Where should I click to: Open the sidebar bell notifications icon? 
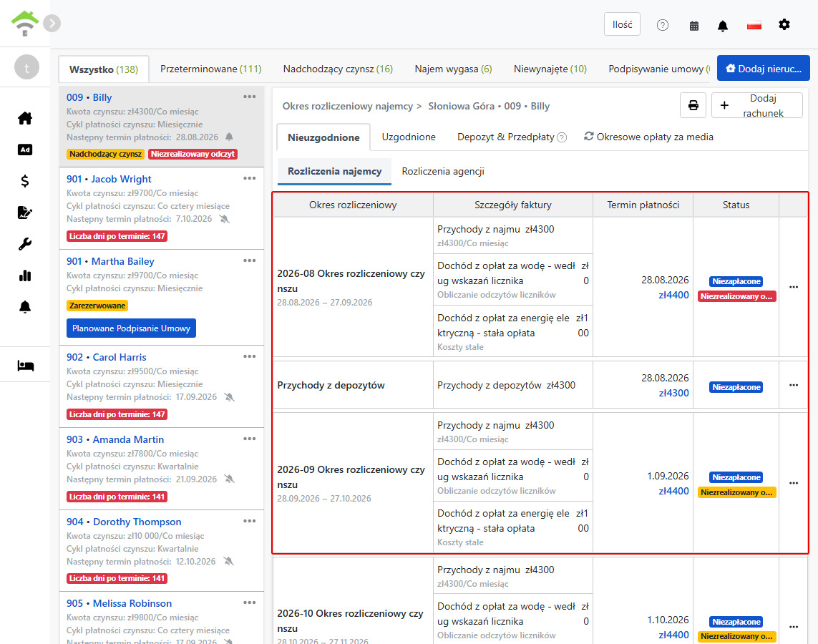coord(25,307)
